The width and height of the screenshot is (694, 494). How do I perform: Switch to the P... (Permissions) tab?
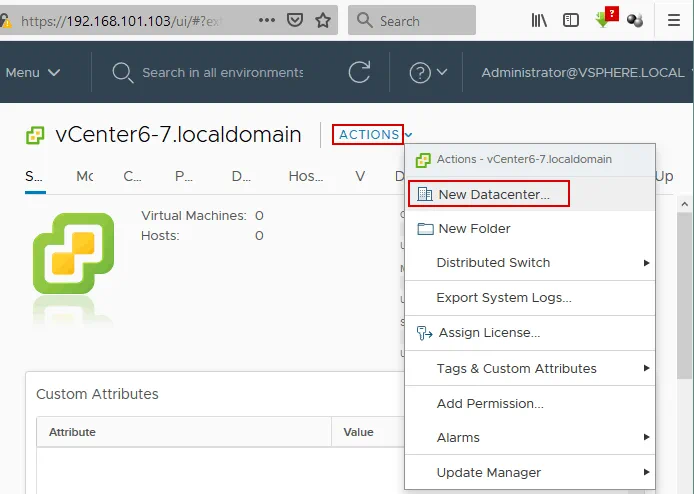pos(184,177)
